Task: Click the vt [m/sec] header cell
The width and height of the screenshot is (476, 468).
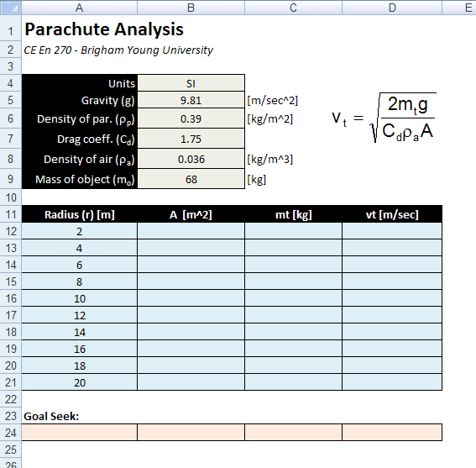Action: [392, 214]
